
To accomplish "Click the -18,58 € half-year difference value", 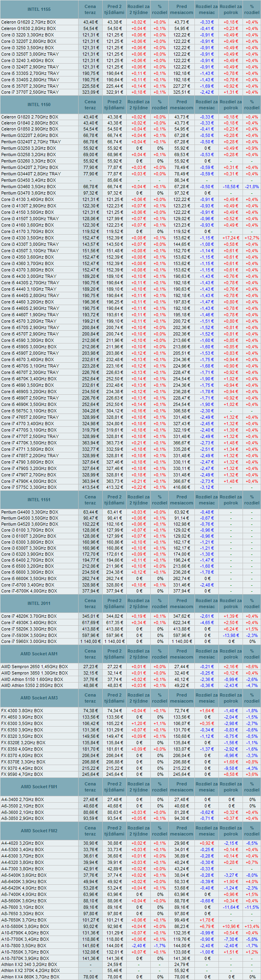I will pos(231,187).
